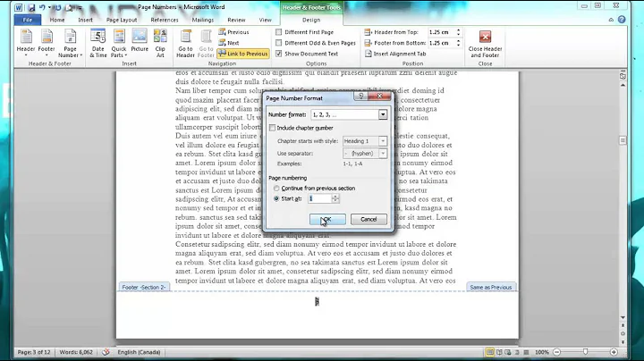
Task: Select Continue from previous section
Action: [276, 189]
